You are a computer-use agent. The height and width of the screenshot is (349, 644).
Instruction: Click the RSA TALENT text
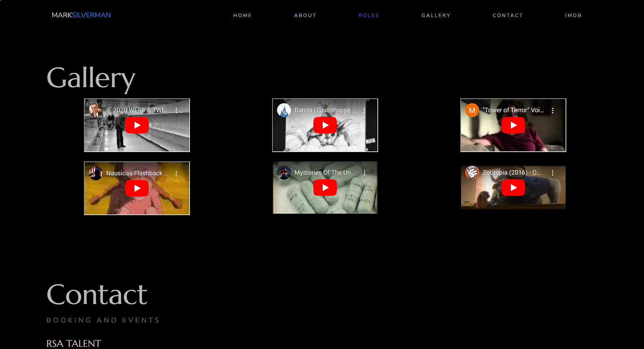click(74, 343)
